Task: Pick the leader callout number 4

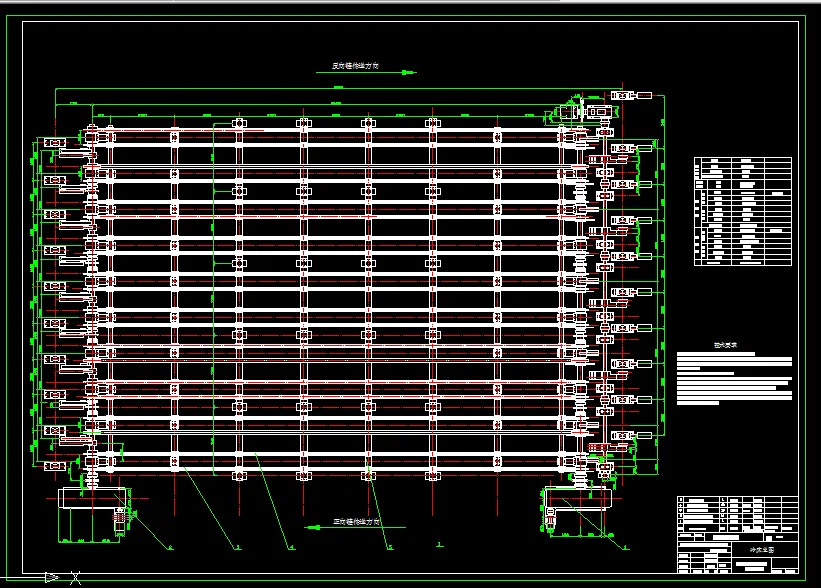Action: (292, 548)
